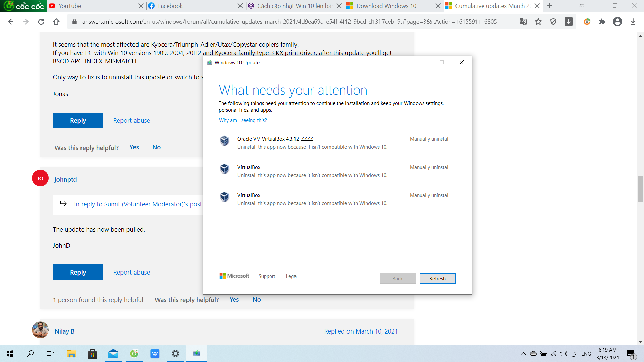Viewport: 644px width, 362px height.
Task: Click the address bar URL field
Action: [x=289, y=22]
